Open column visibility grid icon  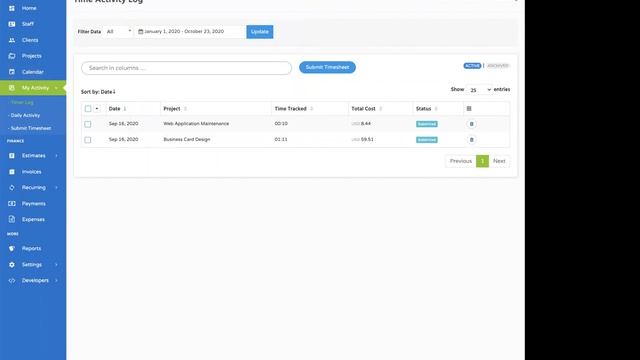point(469,109)
